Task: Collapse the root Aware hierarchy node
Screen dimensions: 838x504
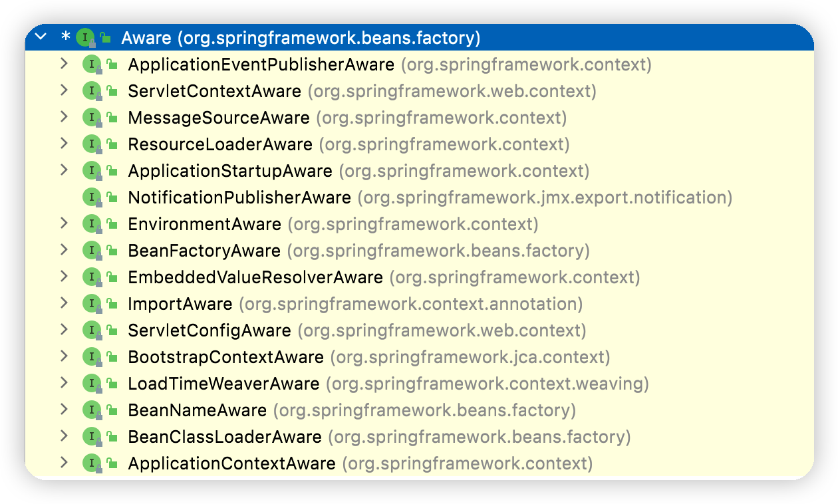Action: [x=41, y=37]
